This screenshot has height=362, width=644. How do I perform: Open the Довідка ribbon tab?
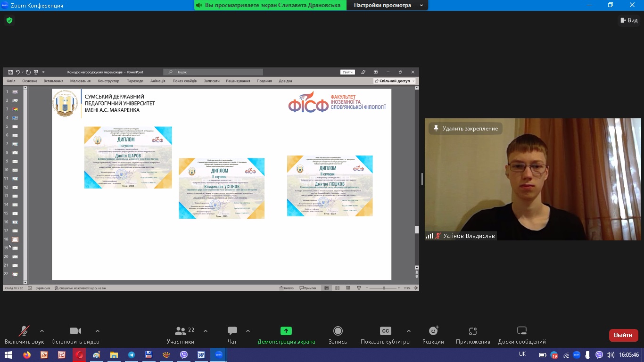tap(285, 81)
